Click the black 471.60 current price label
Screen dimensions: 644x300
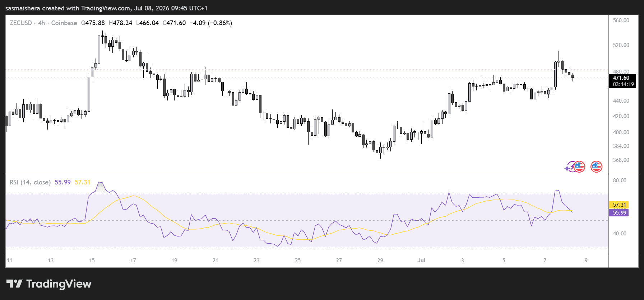point(622,78)
